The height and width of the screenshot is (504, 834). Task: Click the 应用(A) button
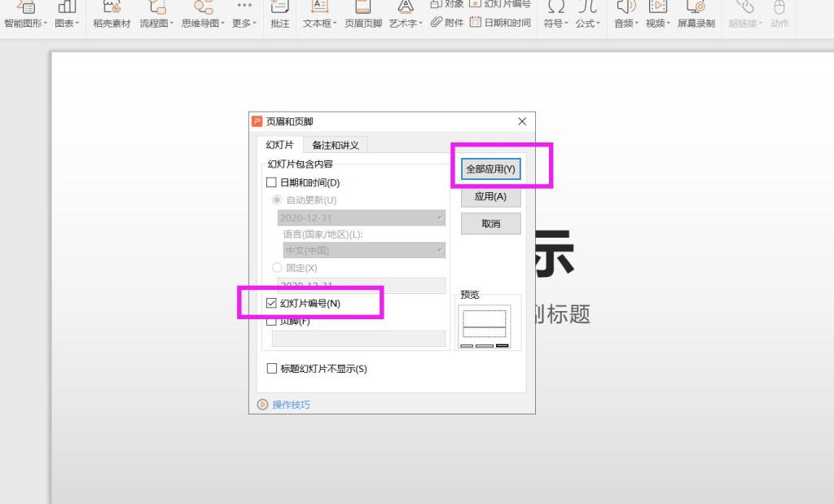coord(490,197)
